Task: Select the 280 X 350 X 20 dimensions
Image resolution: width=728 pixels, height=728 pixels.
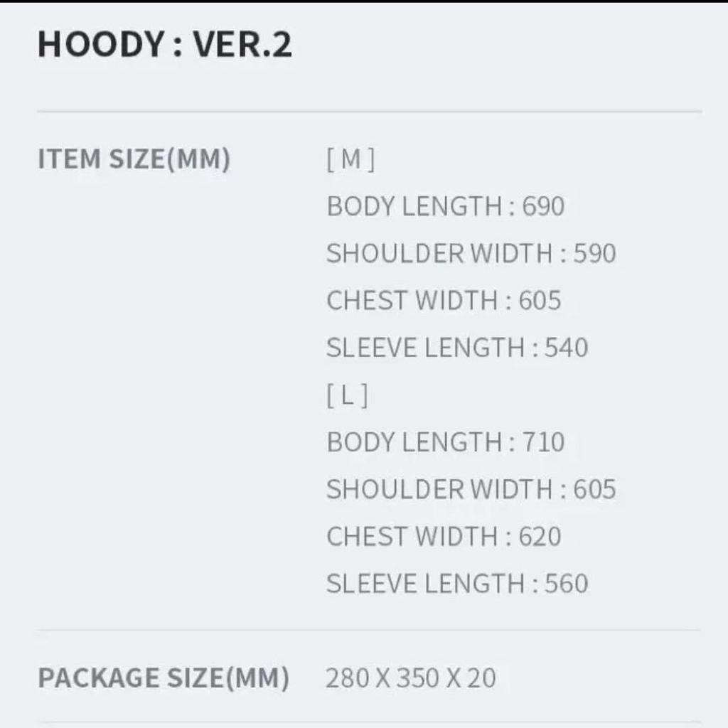Action: [410, 678]
